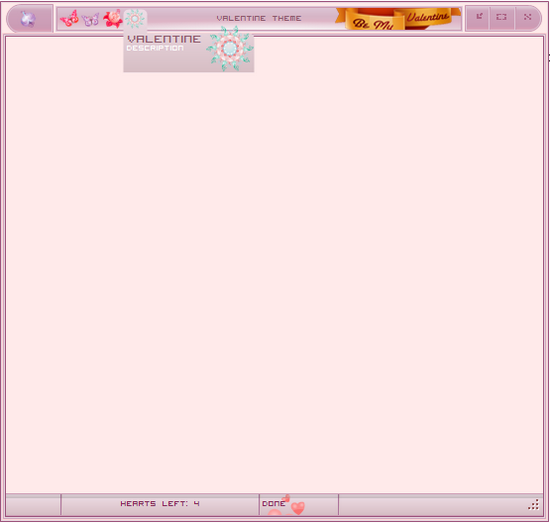
Task: Click the resize grip in status bar
Action: [534, 505]
